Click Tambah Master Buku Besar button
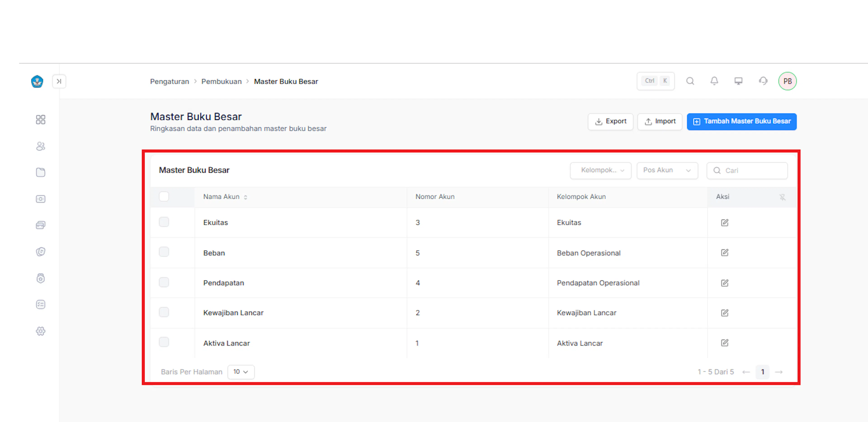The width and height of the screenshot is (868, 422). click(742, 121)
